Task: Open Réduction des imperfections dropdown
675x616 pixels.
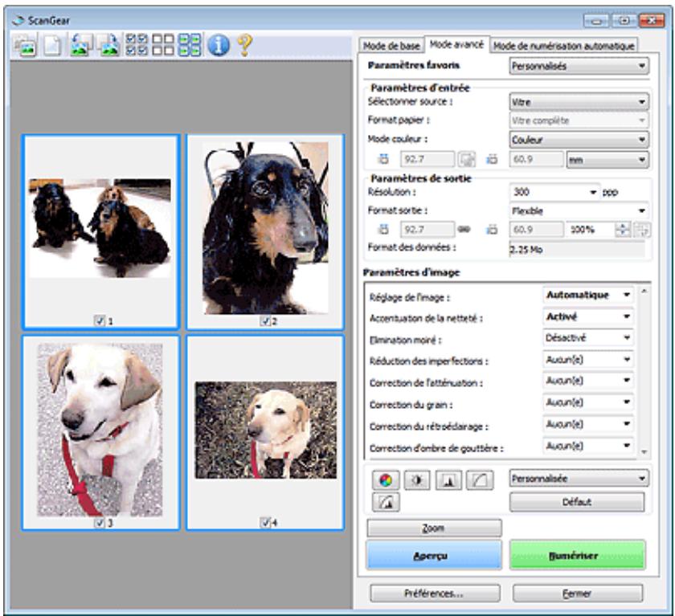Action: (588, 360)
